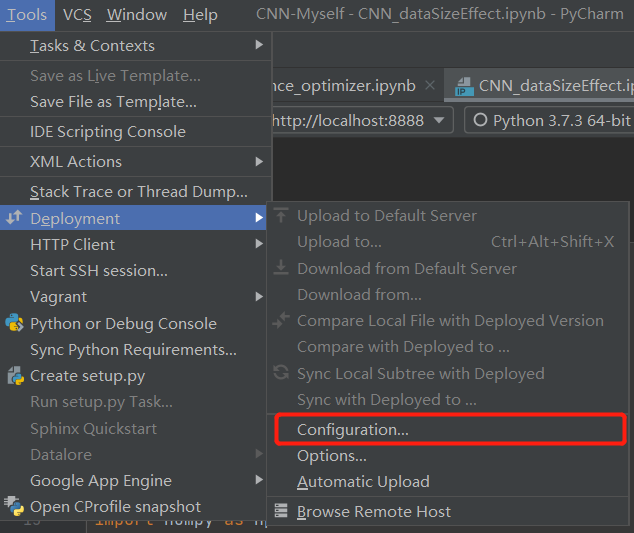634x533 pixels.
Task: Expand the Tasks & Contexts submenu
Action: coord(135,45)
